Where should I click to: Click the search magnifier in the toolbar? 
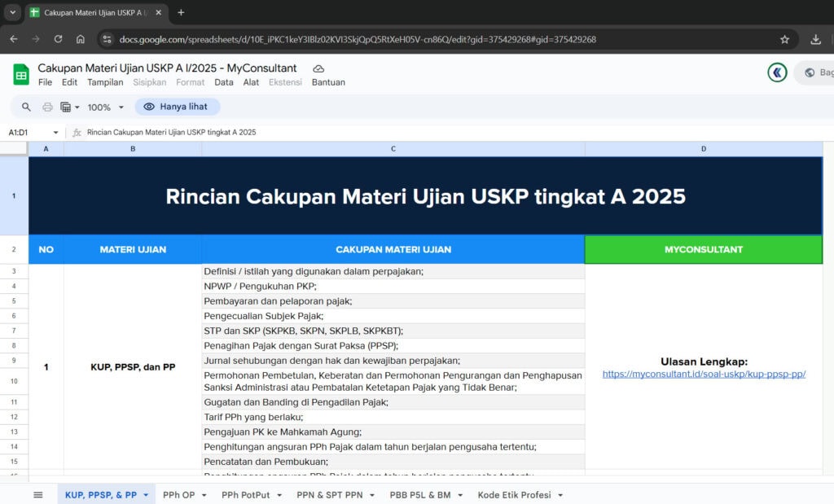click(x=26, y=107)
